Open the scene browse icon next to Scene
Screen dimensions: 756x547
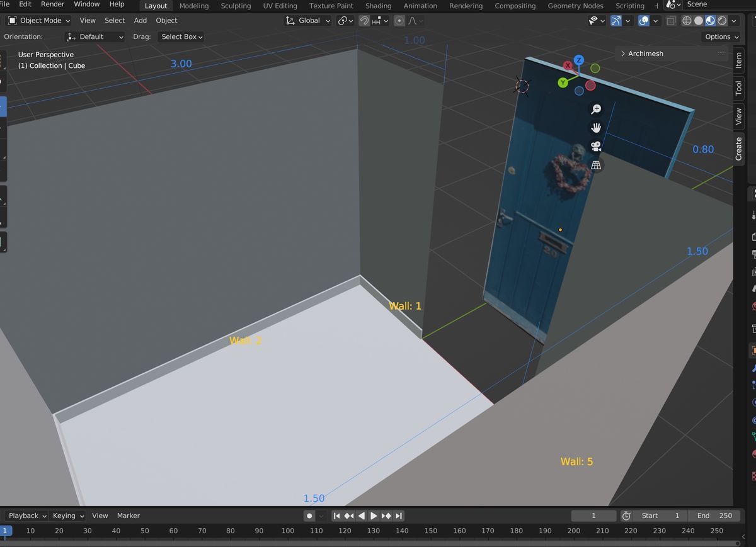click(673, 4)
